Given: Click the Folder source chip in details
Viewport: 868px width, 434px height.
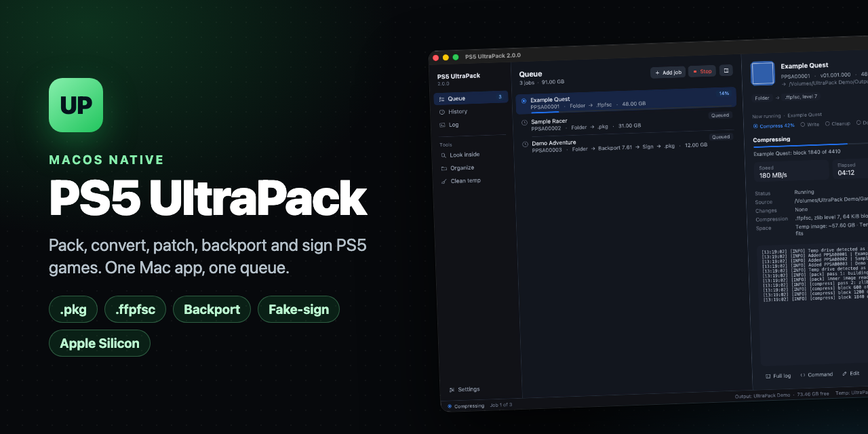Looking at the screenshot, I should pos(762,98).
